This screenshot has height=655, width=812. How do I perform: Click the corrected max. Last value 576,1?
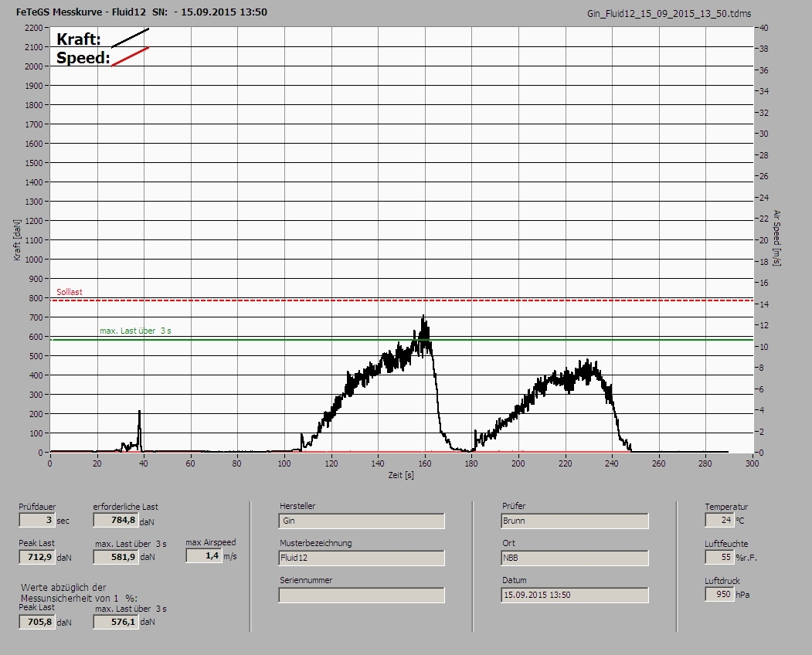116,622
